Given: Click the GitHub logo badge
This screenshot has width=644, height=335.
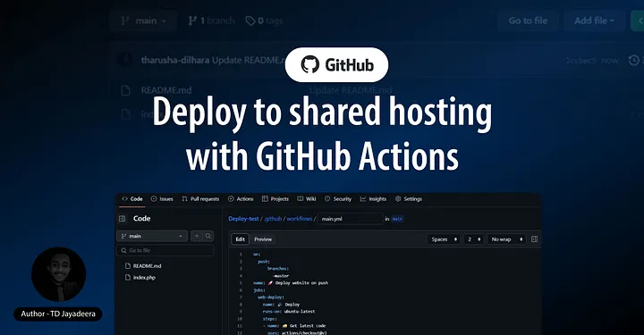Looking at the screenshot, I should (336, 65).
